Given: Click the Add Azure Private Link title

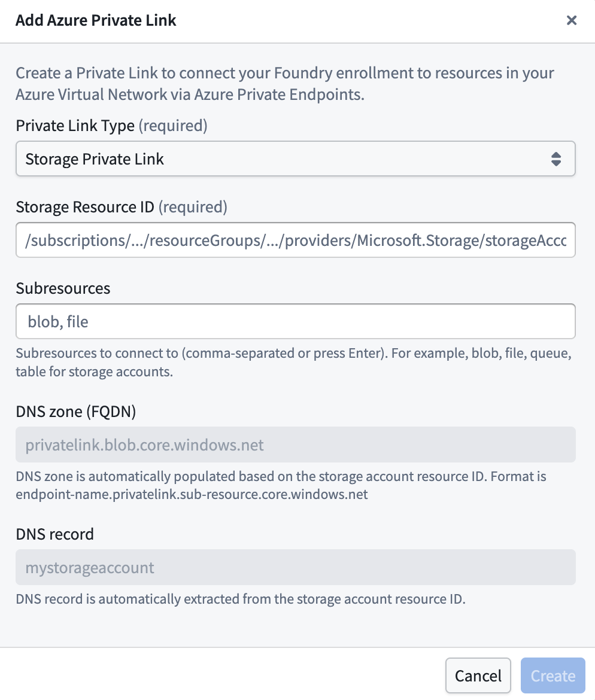Looking at the screenshot, I should (96, 20).
